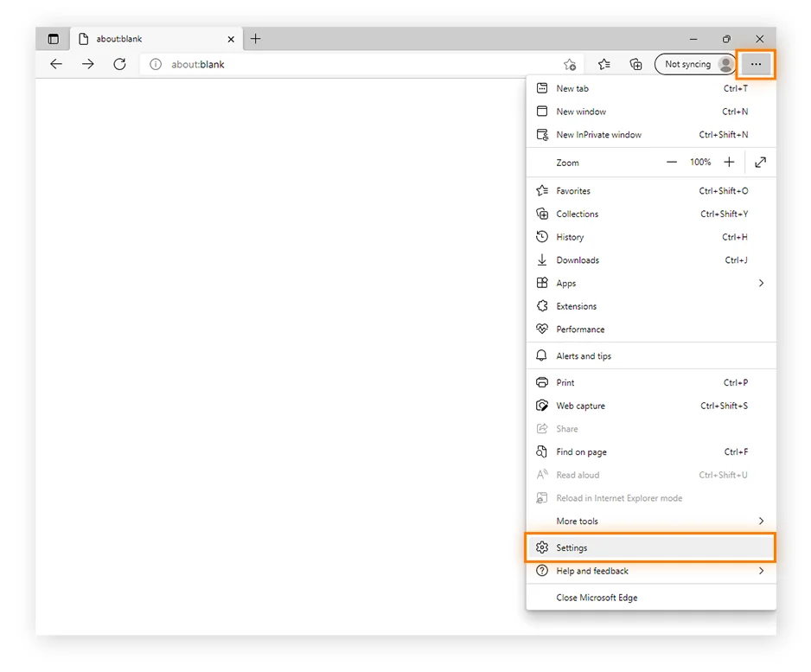Open a new tab with plus button
The image size is (811, 672).
(x=256, y=39)
